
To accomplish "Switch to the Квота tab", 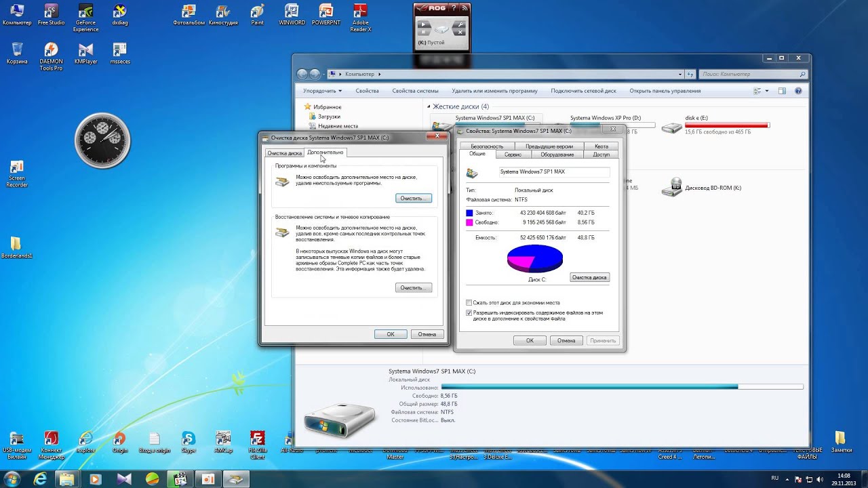I will tap(601, 146).
